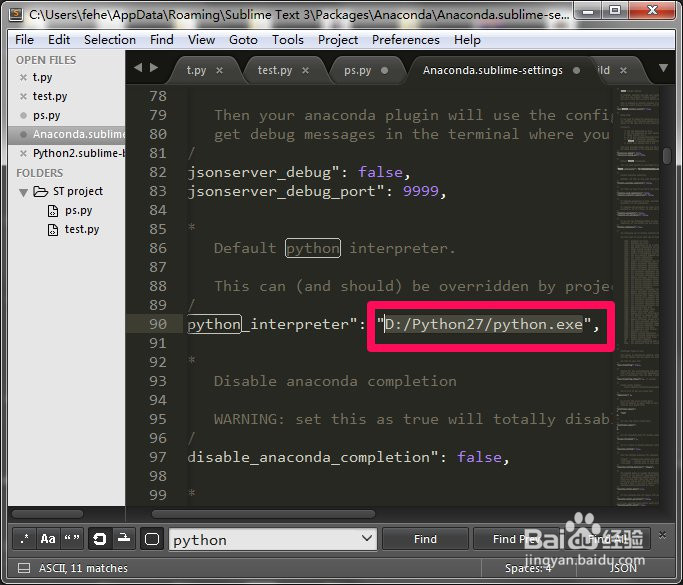Close t.py in Open Files sidebar

coord(24,78)
